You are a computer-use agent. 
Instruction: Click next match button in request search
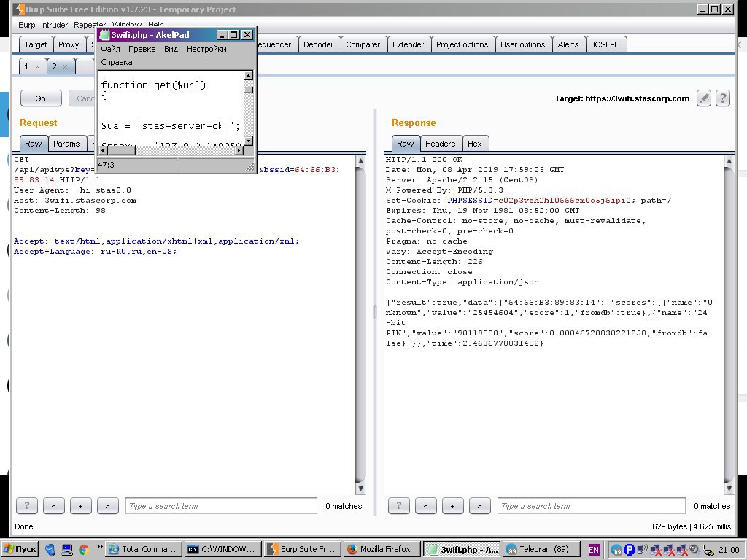pos(108,506)
